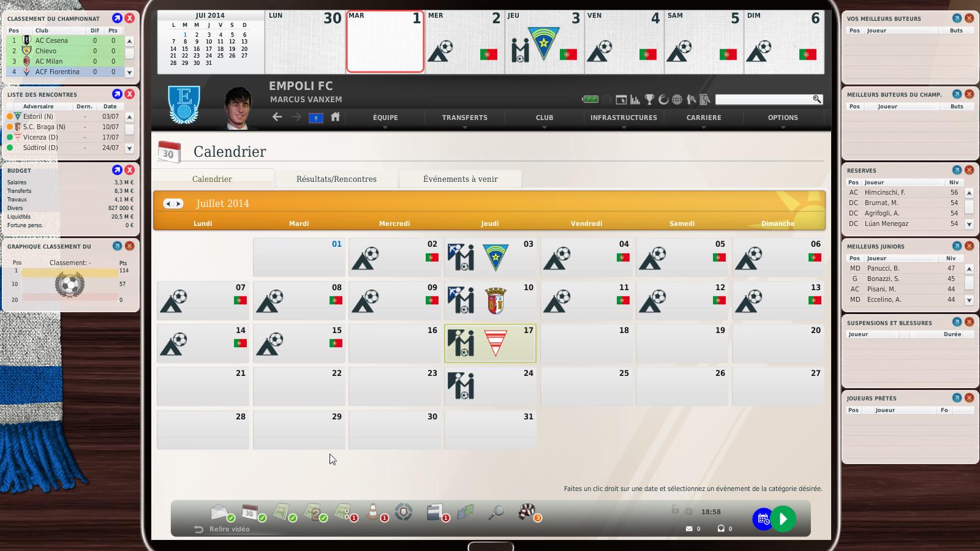Viewport: 980px width, 551px height.
Task: Go back with the left arrow navigation icon
Action: [277, 116]
